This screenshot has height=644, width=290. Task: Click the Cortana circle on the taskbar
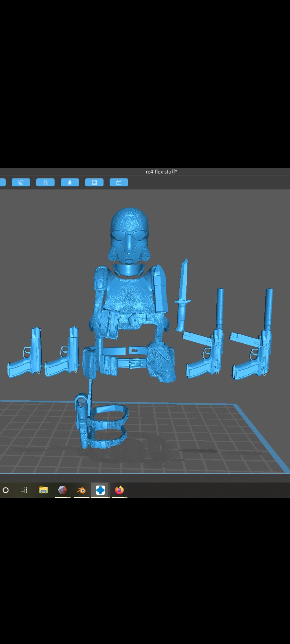click(x=6, y=490)
